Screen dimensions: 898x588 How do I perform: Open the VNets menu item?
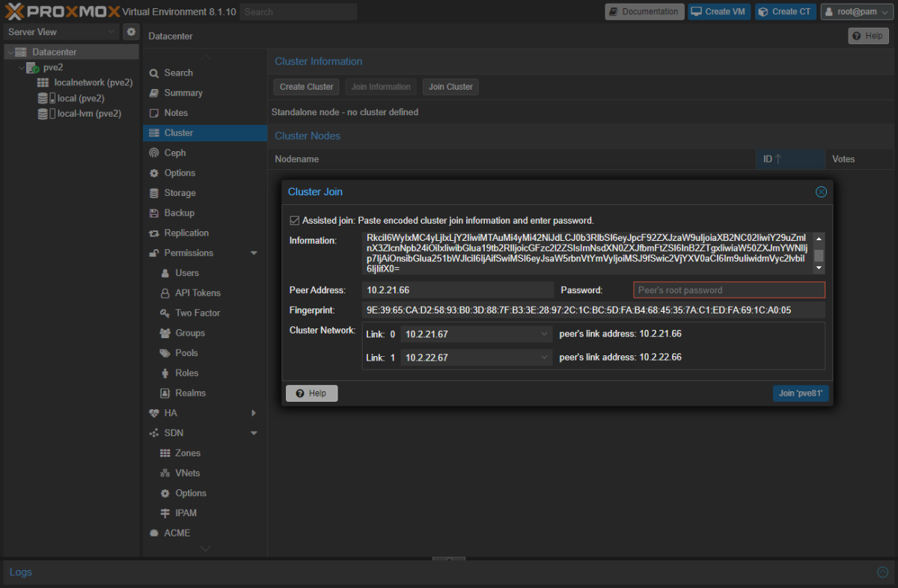[x=205, y=474]
